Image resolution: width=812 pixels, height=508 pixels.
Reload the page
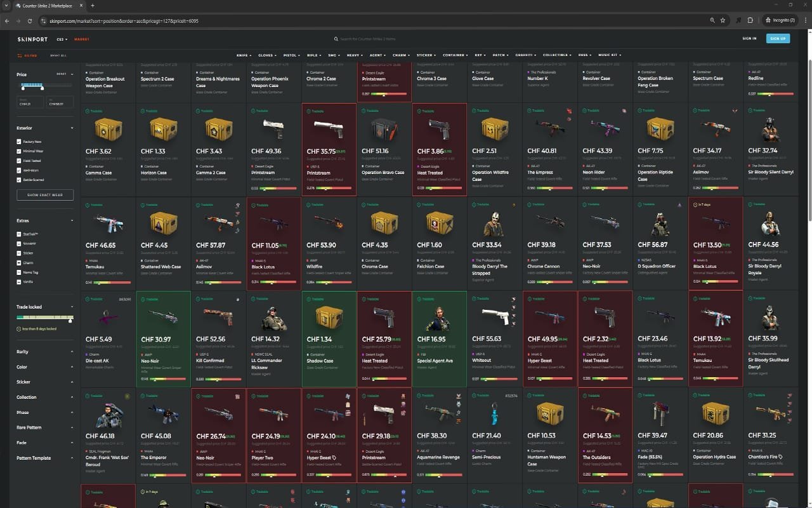click(x=31, y=20)
